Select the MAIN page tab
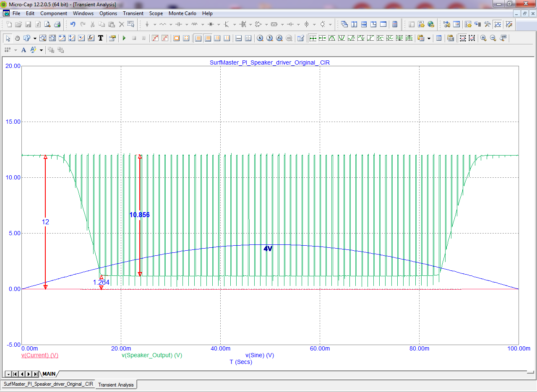The image size is (537, 392). pyautogui.click(x=49, y=374)
